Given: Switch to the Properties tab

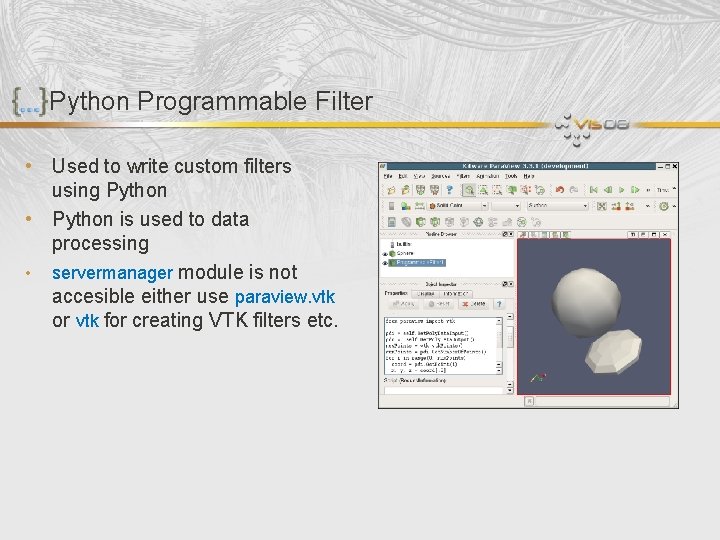Looking at the screenshot, I should click(x=396, y=293).
